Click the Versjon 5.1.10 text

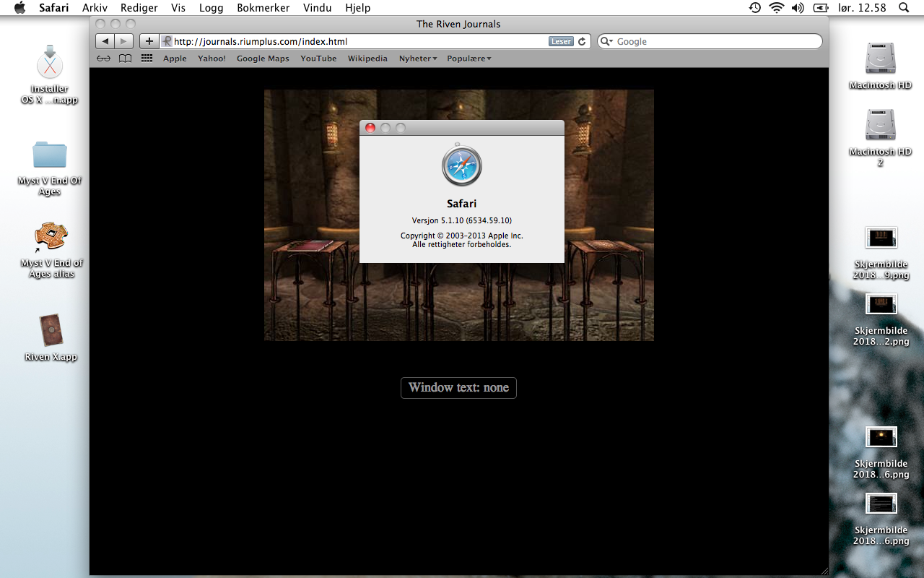tap(462, 220)
